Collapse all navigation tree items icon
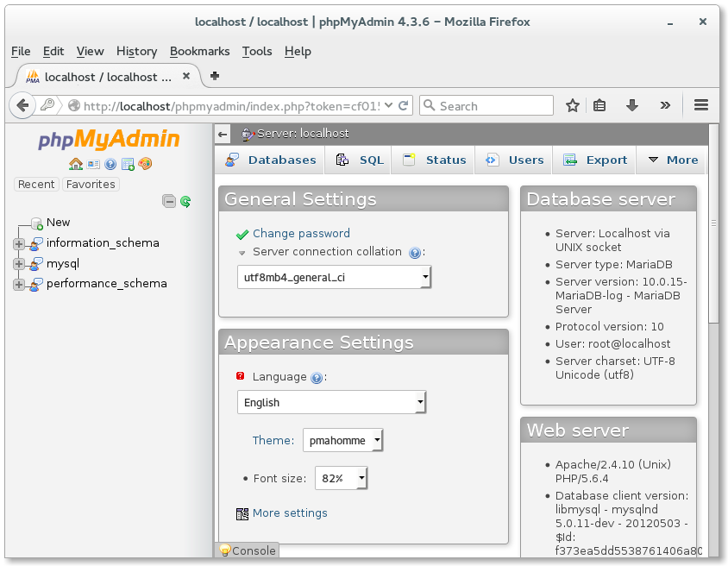Screen dimensions: 728x566 coord(169,201)
